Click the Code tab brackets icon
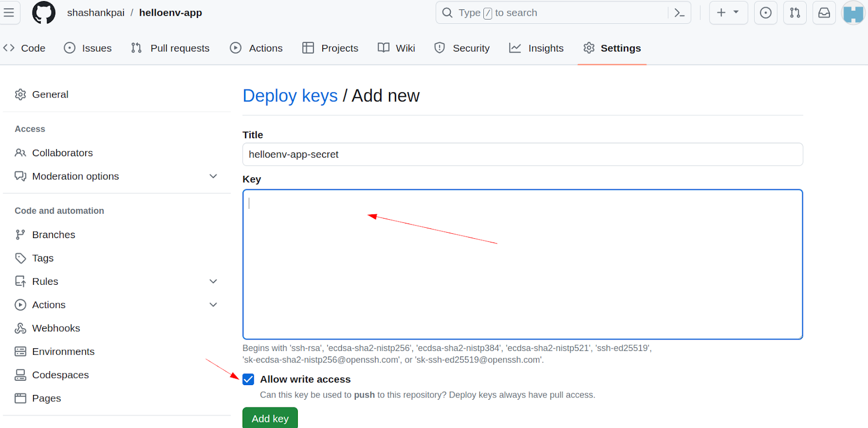Screen dimensions: 868x428 [x=9, y=48]
